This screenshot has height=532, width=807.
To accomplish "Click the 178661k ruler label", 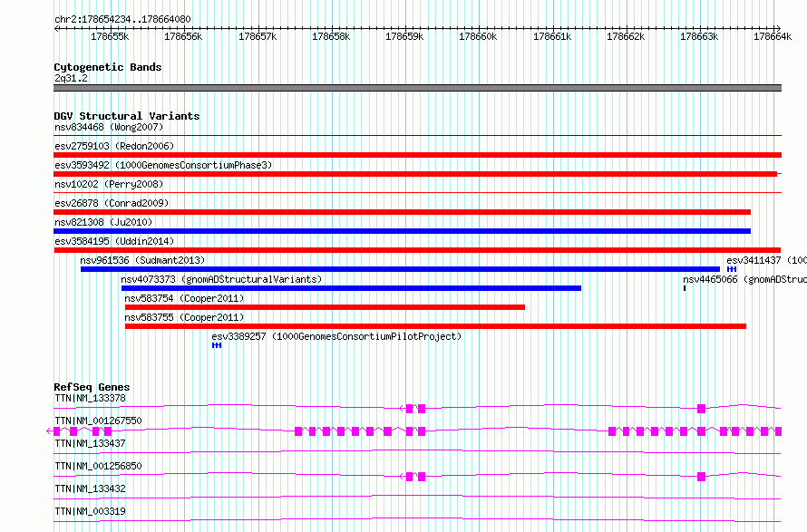I will (x=552, y=36).
